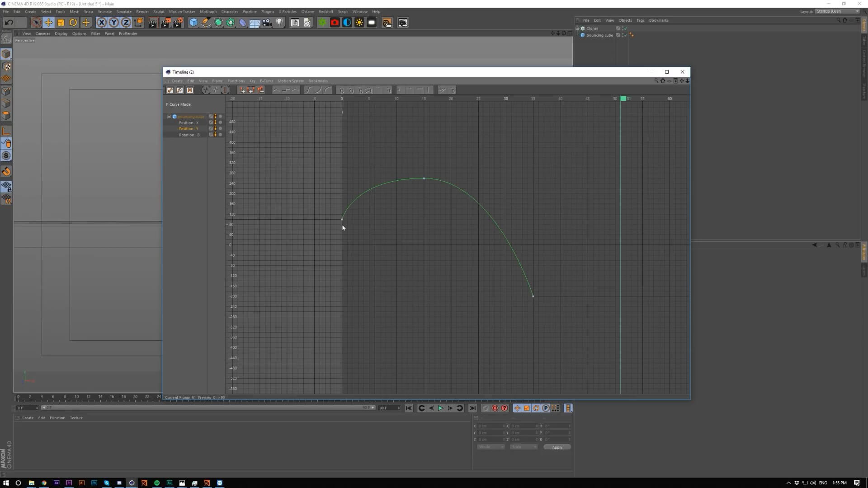Toggle Position keyframe recording button

(517, 408)
